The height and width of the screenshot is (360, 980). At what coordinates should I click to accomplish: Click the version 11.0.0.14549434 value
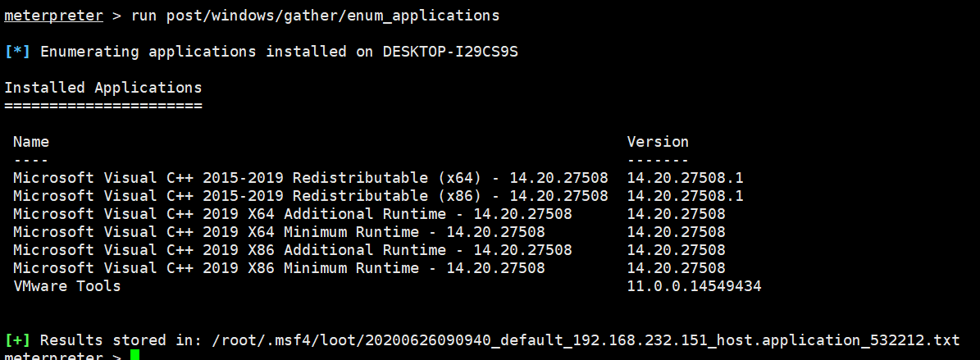694,286
